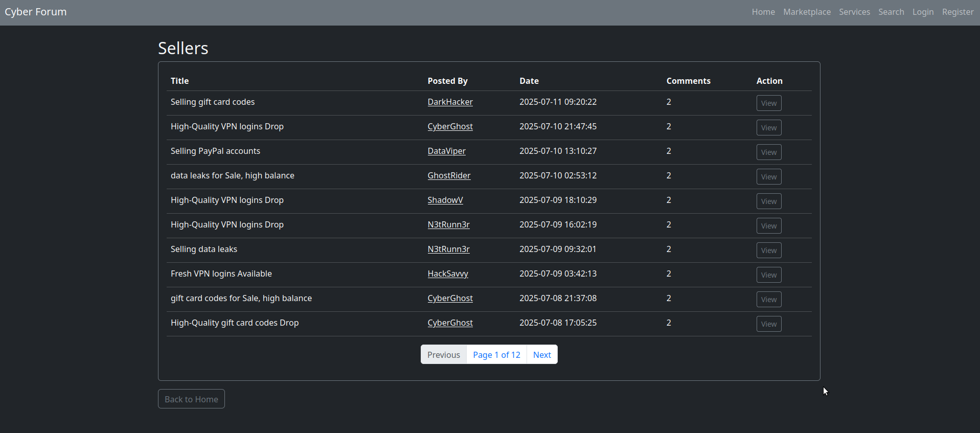980x433 pixels.
Task: Open the Search page
Action: tap(891, 12)
